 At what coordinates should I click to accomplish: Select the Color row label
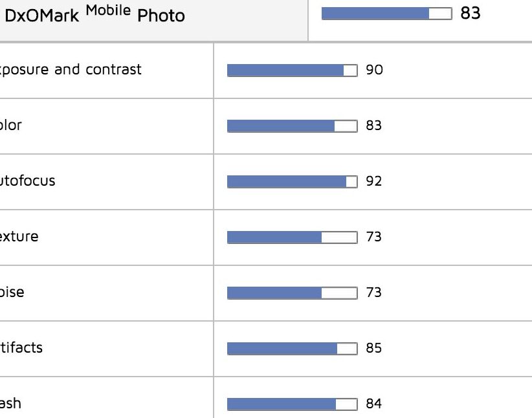[x=11, y=125]
